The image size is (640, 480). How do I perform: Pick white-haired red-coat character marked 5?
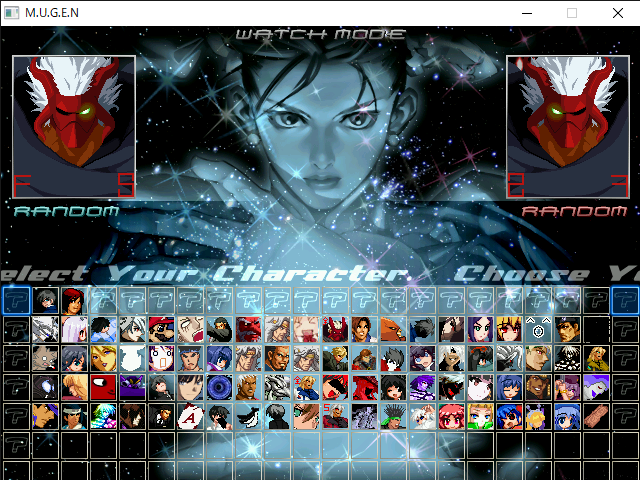pos(335,416)
